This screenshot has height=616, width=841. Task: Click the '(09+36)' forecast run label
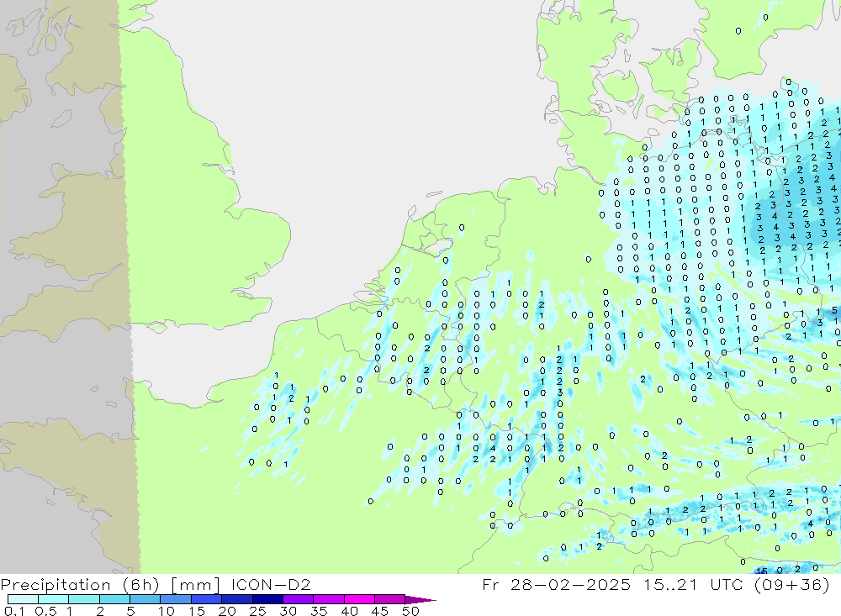click(791, 584)
